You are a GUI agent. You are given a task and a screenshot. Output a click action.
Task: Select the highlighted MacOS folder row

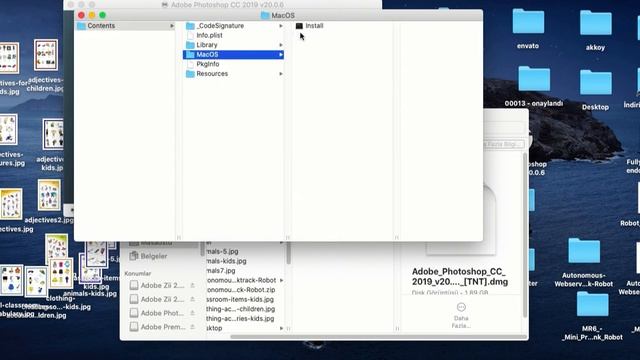(x=233, y=55)
